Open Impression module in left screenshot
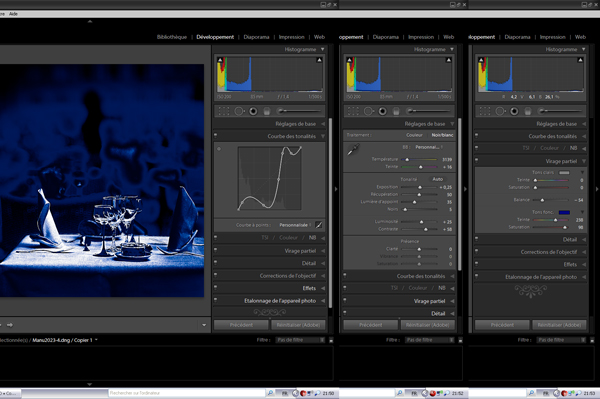This screenshot has height=399, width=600. 292,37
